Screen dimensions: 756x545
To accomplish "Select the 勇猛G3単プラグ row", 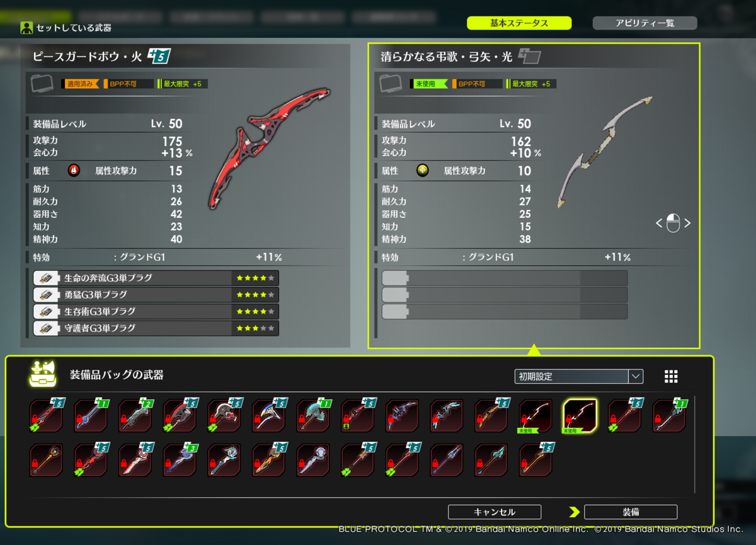I will [x=156, y=295].
